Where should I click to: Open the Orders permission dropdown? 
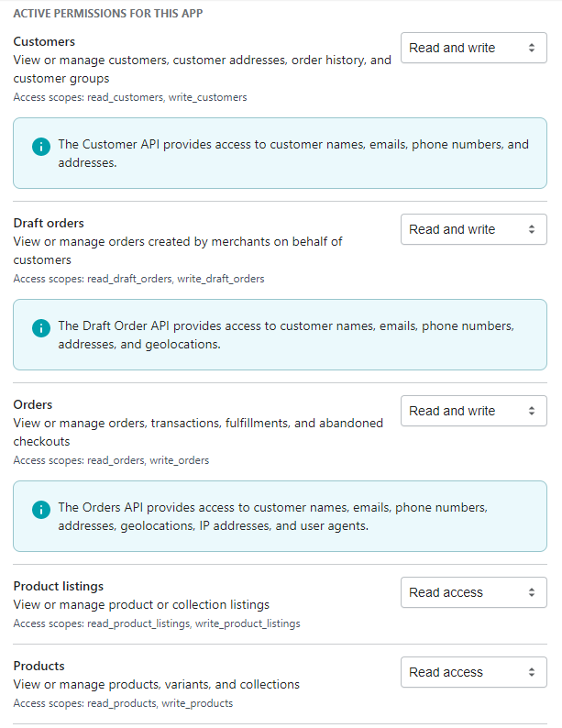click(x=474, y=411)
